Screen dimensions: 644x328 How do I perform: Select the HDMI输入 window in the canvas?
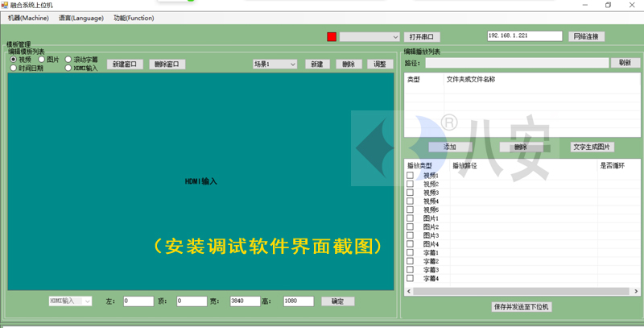[200, 181]
